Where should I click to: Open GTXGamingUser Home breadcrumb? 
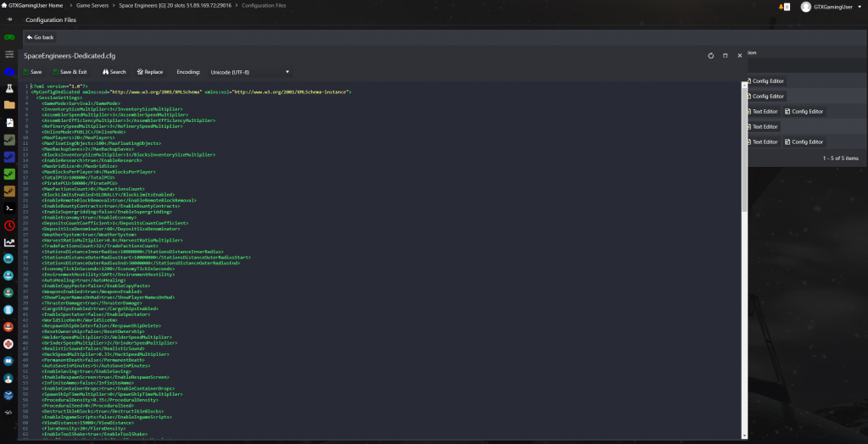[x=34, y=6]
